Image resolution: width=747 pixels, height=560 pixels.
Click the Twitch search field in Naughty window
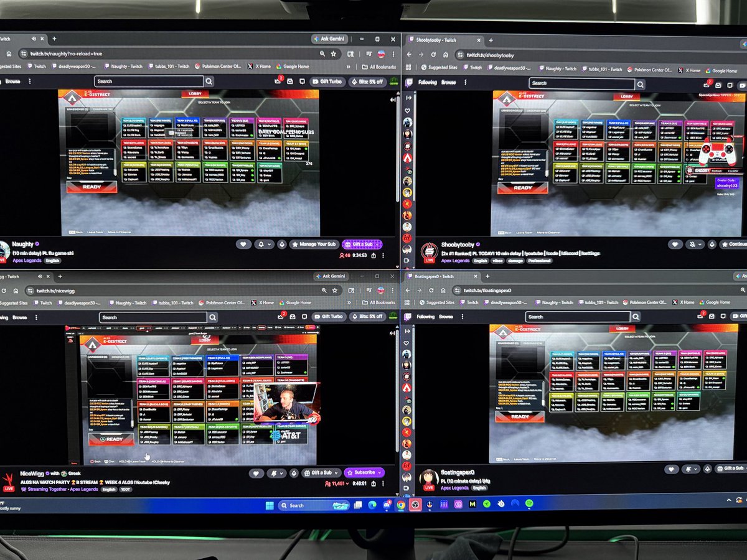(x=149, y=82)
